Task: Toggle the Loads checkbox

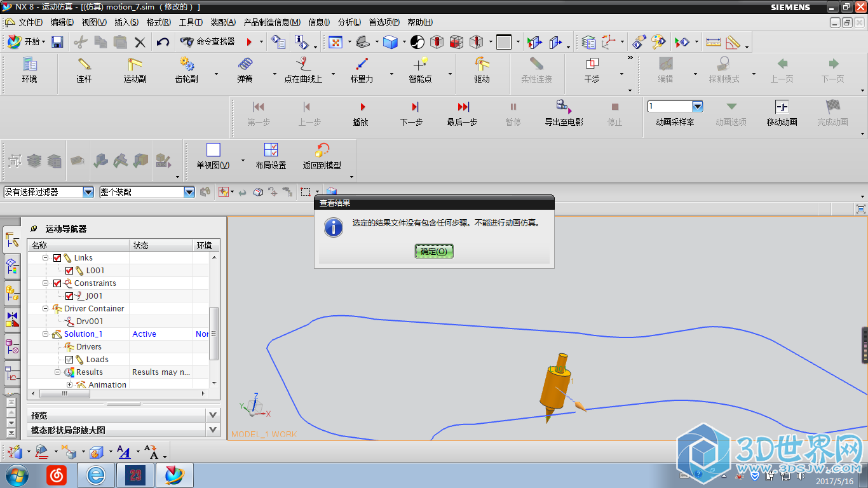Action: pos(69,360)
